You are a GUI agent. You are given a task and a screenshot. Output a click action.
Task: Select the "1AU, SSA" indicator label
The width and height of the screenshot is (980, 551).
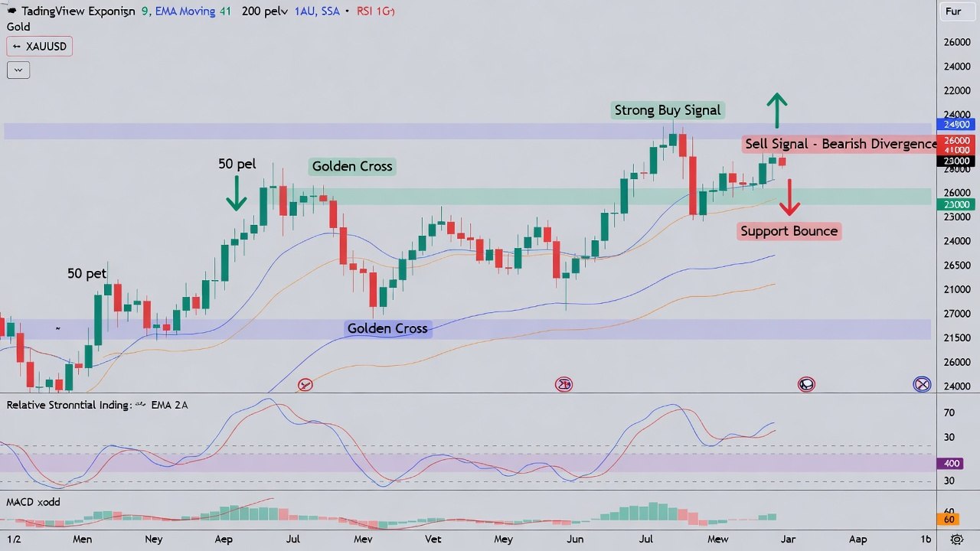[318, 11]
